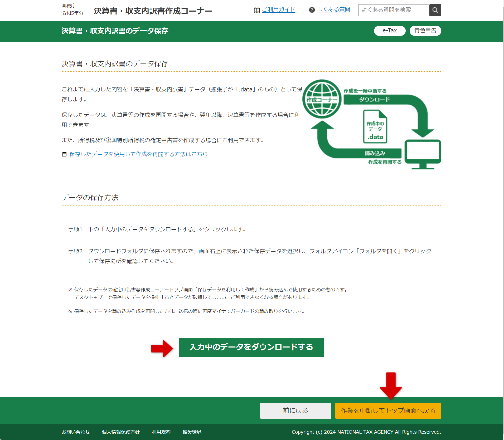Click 作業を中断してトップ画面へ戻る button
The width and height of the screenshot is (504, 440).
point(388,410)
